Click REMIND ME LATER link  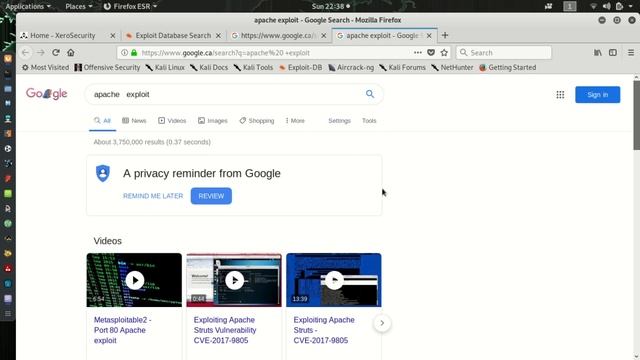point(153,196)
